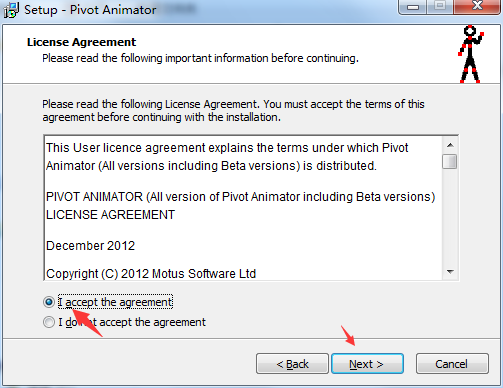Screen dimensions: 503x388
Task: Minimize the Setup window
Action: point(413,7)
